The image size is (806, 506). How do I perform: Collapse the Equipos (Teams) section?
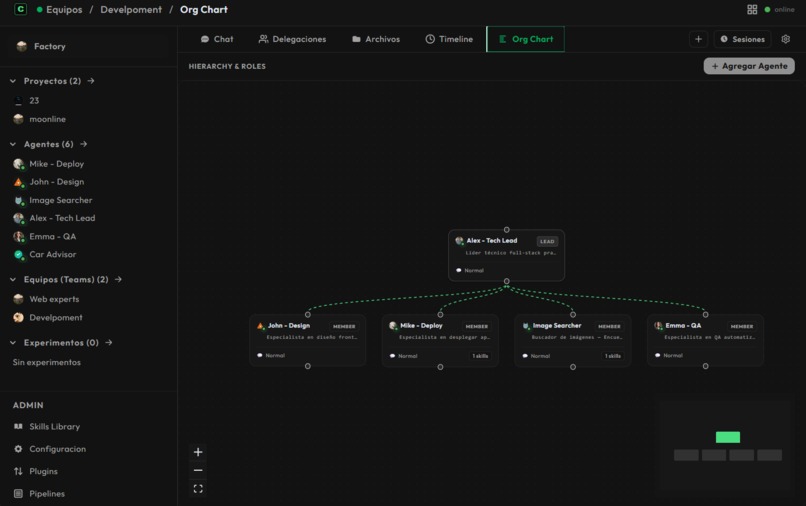pos(13,279)
